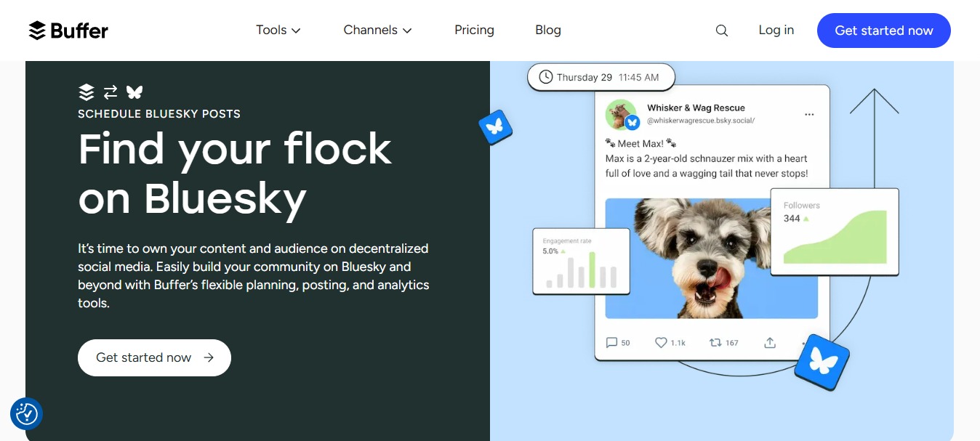This screenshot has width=980, height=441.
Task: Open the reply icon showing 50 comments
Action: pos(611,342)
